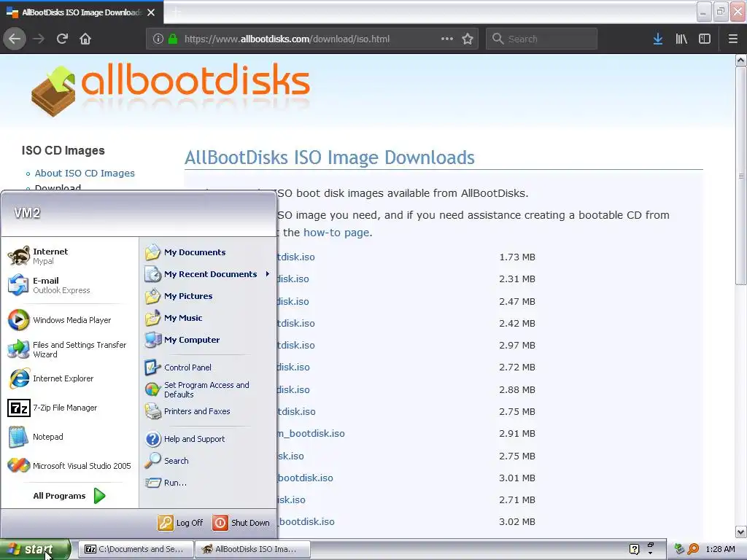The image size is (747, 560).
Task: Expand All Programs list
Action: [x=69, y=496]
